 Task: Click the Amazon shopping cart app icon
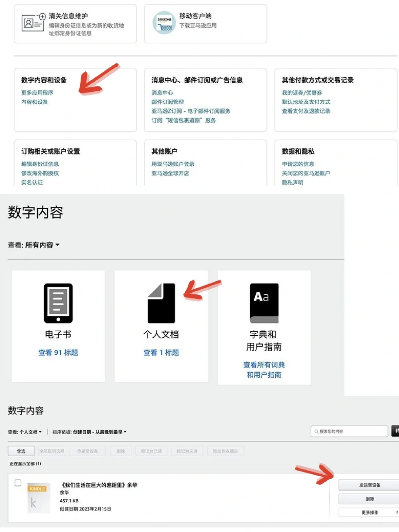(164, 23)
